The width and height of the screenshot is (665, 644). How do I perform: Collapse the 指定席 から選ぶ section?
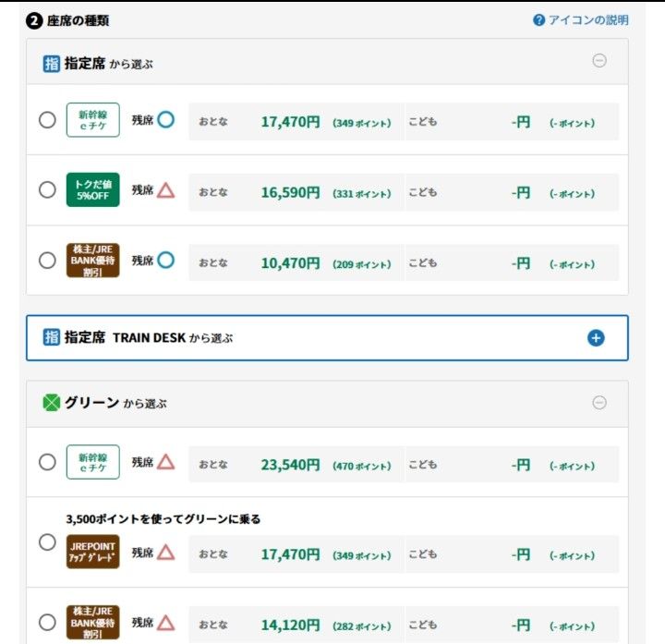598,61
